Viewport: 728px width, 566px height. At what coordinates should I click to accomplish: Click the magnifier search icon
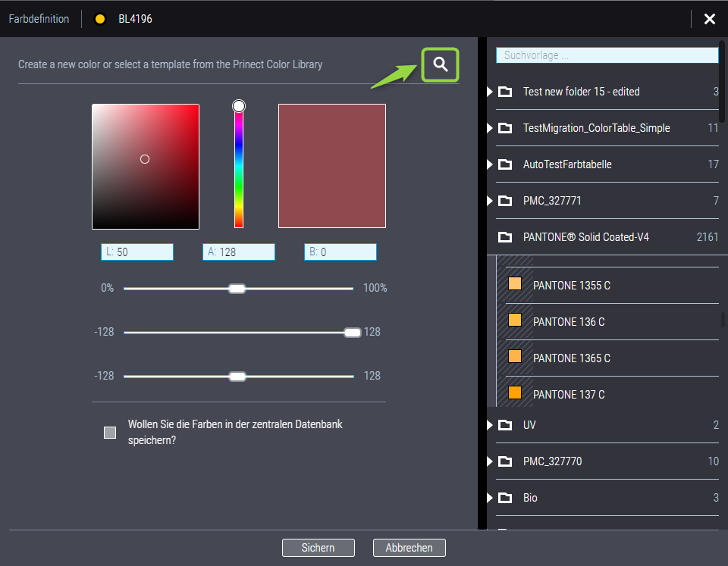441,64
